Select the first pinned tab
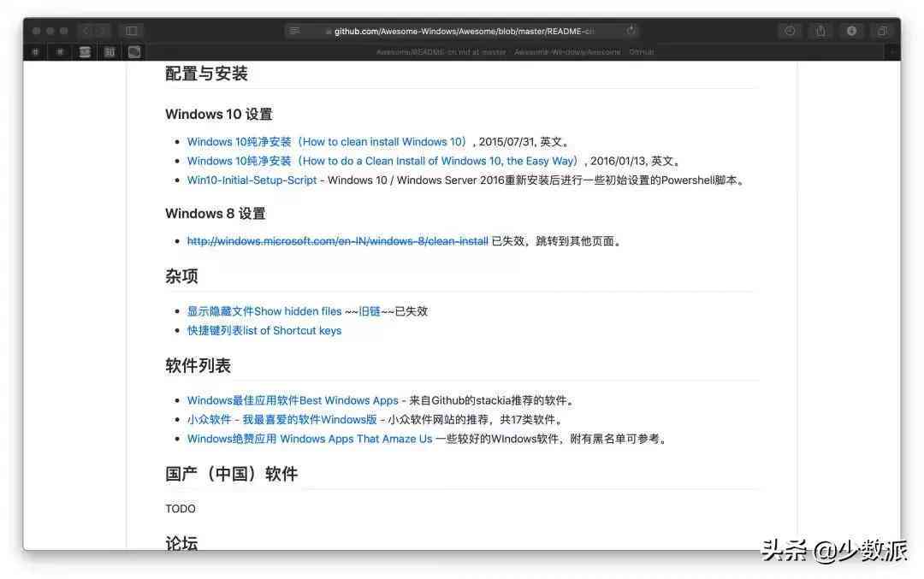The height and width of the screenshot is (579, 924). pyautogui.click(x=35, y=52)
